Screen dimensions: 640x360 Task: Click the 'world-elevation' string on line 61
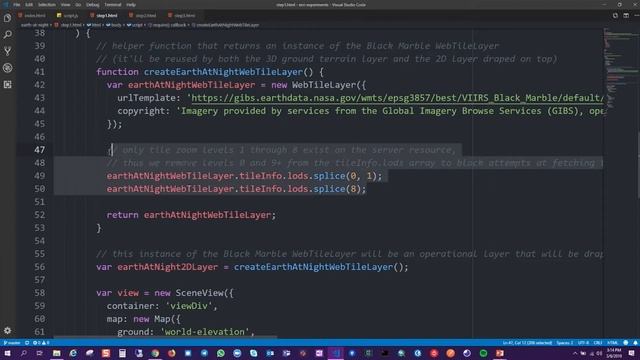point(204,332)
